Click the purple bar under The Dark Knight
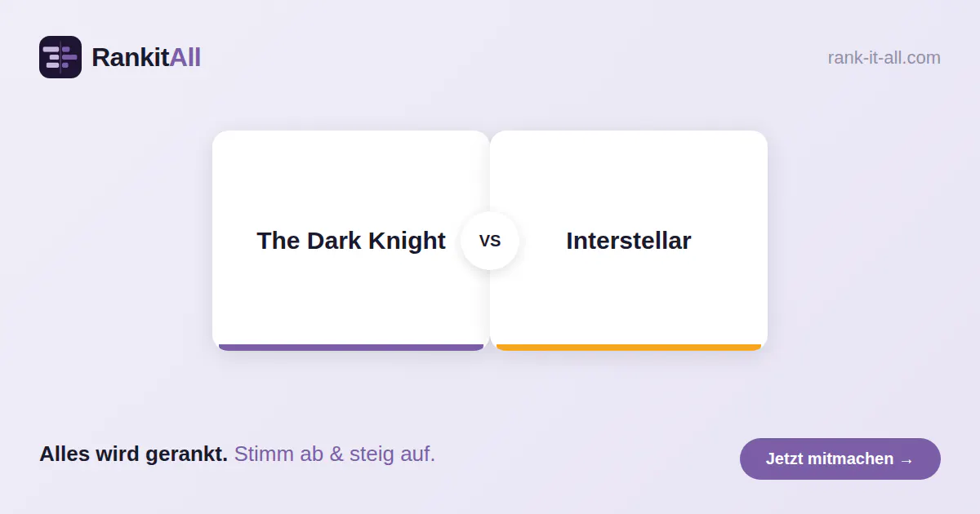Screen dimensions: 980x514 coord(351,348)
